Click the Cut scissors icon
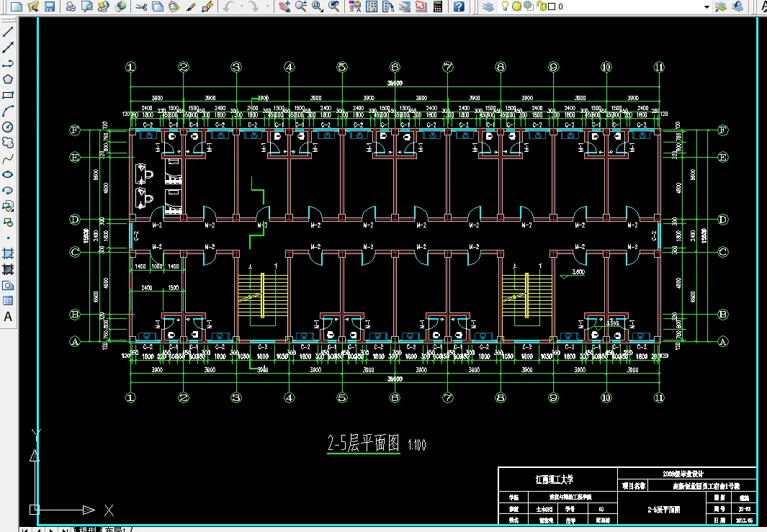 pos(141,6)
